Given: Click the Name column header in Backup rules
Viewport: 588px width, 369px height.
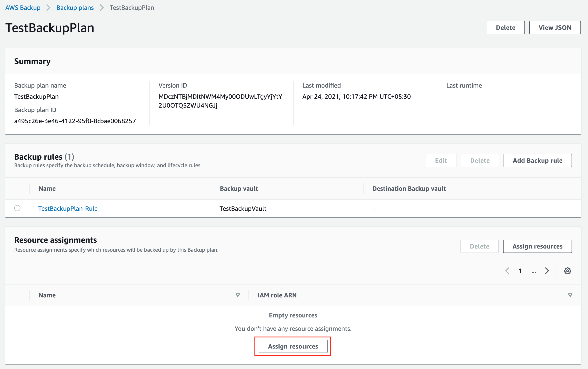Looking at the screenshot, I should tap(47, 189).
